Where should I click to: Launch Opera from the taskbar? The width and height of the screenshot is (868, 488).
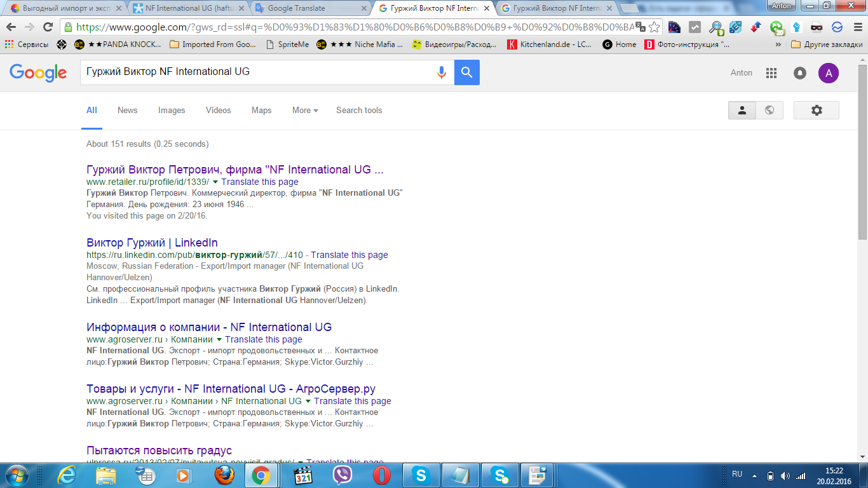[382, 475]
